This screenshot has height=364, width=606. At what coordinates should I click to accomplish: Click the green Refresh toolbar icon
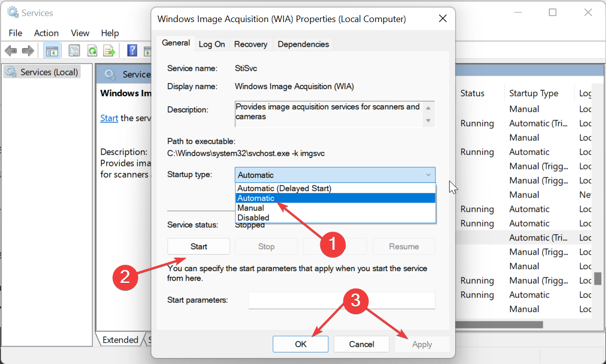(92, 51)
